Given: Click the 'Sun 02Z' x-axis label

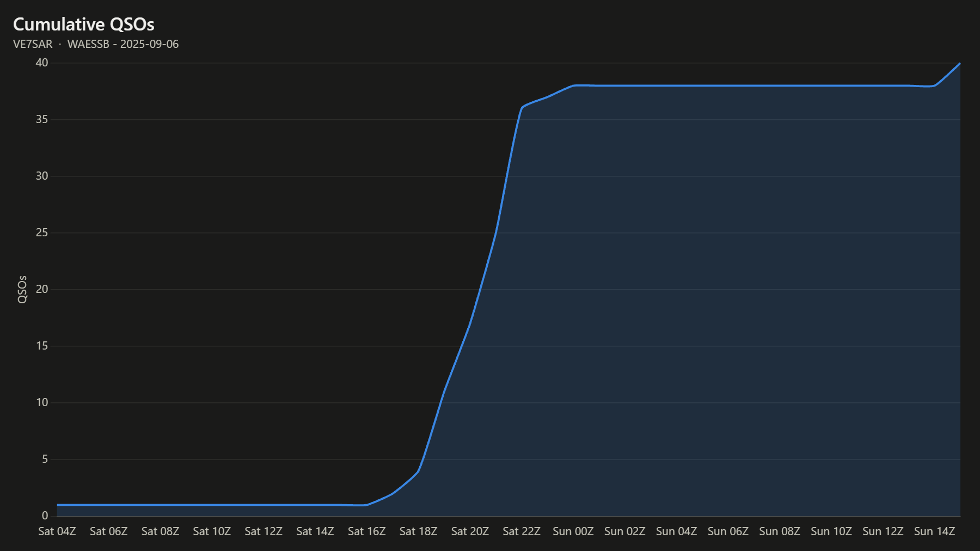Looking at the screenshot, I should (x=624, y=531).
